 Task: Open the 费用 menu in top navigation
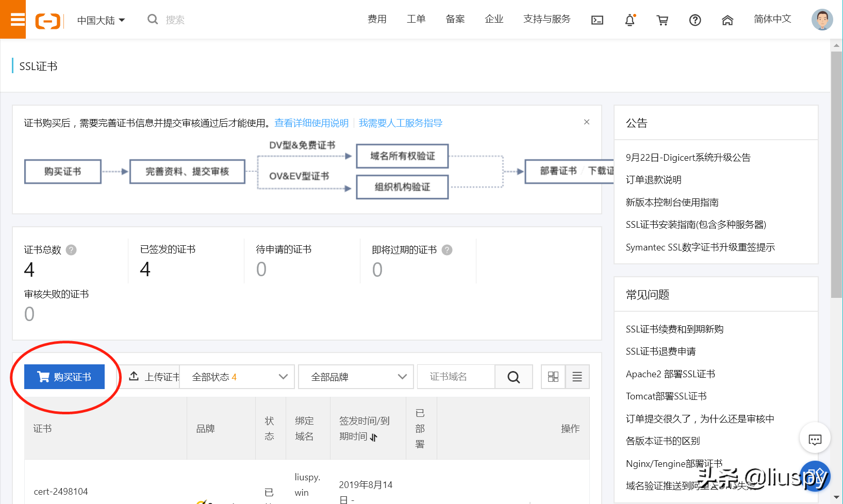(377, 19)
